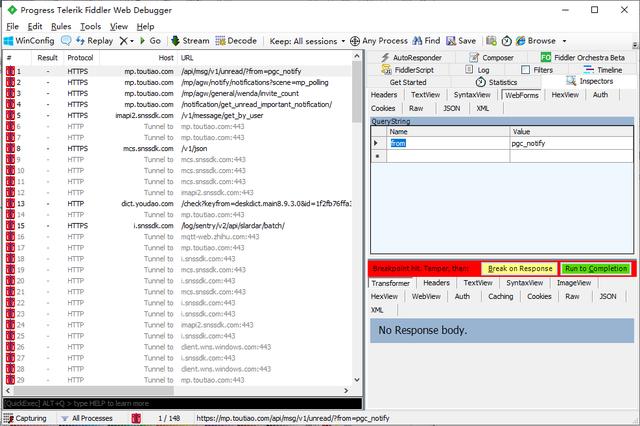The height and width of the screenshot is (426, 640).
Task: Toggle Stream mode
Action: tap(190, 41)
